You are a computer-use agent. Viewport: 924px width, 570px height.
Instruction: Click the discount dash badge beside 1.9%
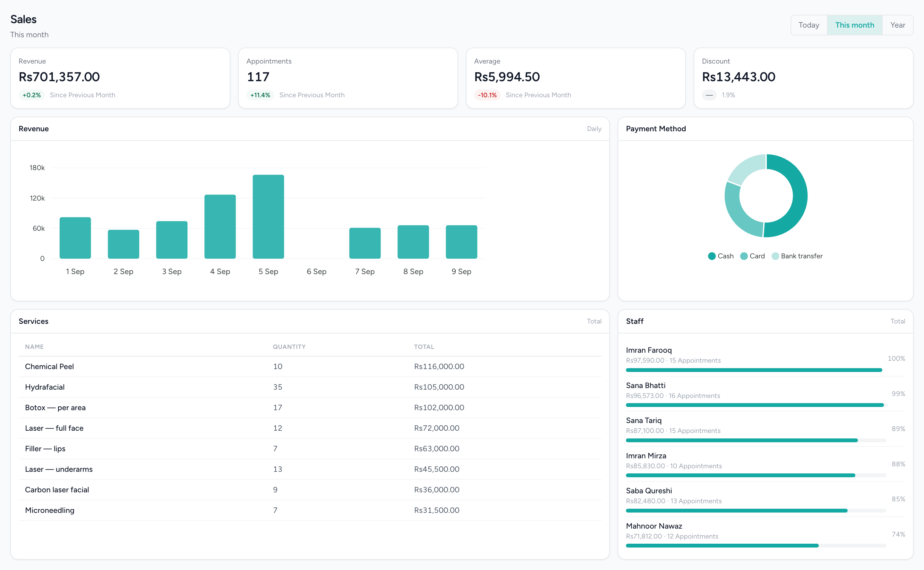point(709,95)
